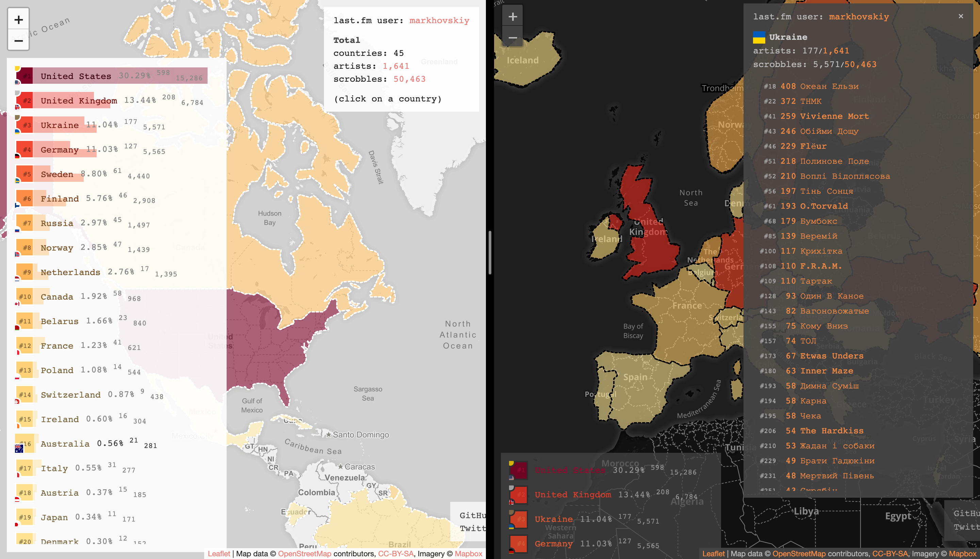Select Netherlands in the country ranking

(96, 272)
